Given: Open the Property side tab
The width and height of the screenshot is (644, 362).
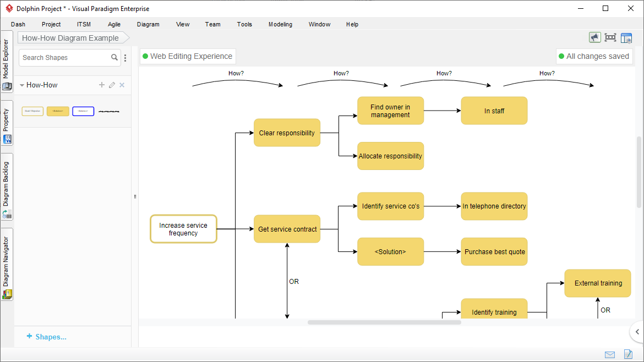Looking at the screenshot, I should (7, 123).
